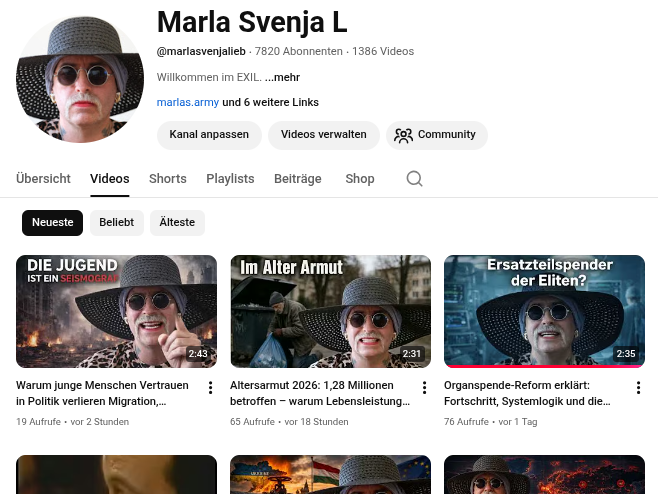The width and height of the screenshot is (658, 494).
Task: Show 'und 6 weitere Links'
Action: coord(270,102)
